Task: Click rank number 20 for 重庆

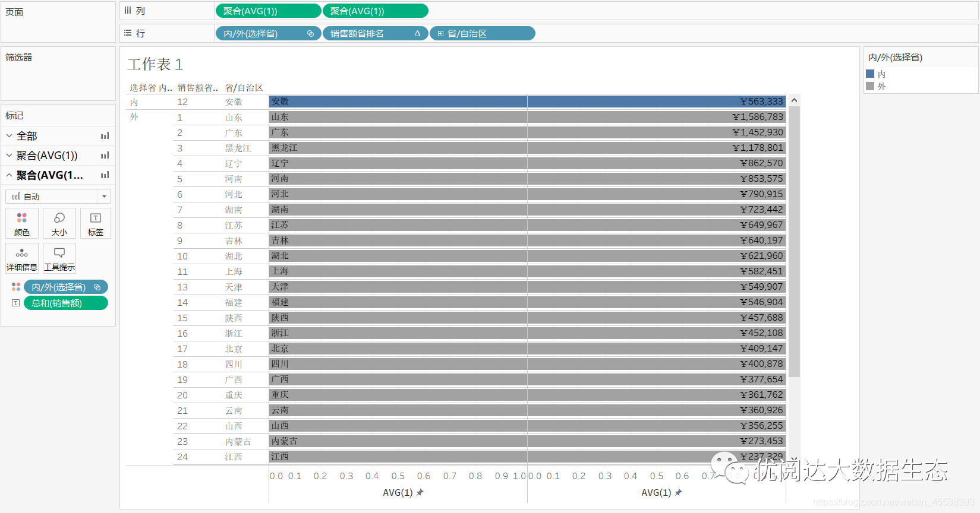Action: point(182,395)
